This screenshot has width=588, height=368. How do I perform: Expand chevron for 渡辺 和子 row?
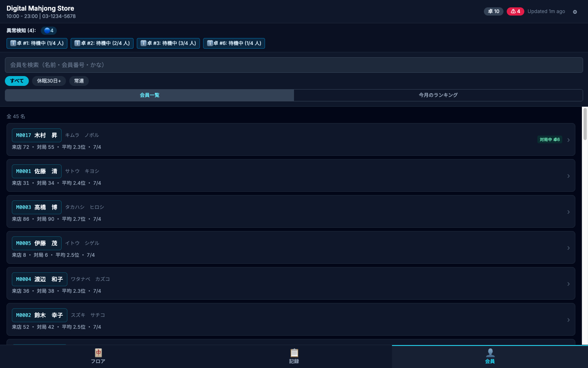click(568, 284)
